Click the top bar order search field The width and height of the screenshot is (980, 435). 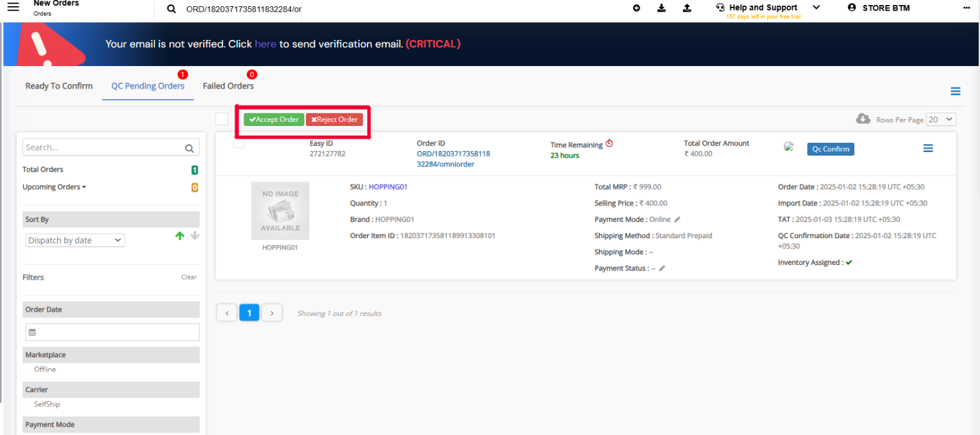point(244,9)
